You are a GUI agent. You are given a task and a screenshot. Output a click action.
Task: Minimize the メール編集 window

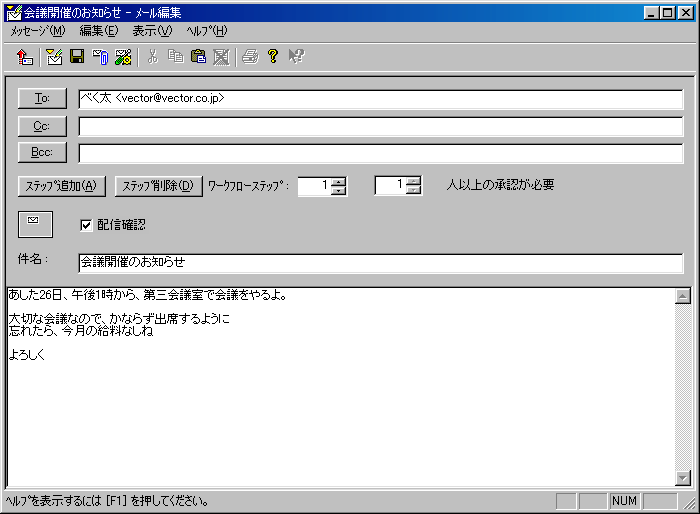[651, 13]
